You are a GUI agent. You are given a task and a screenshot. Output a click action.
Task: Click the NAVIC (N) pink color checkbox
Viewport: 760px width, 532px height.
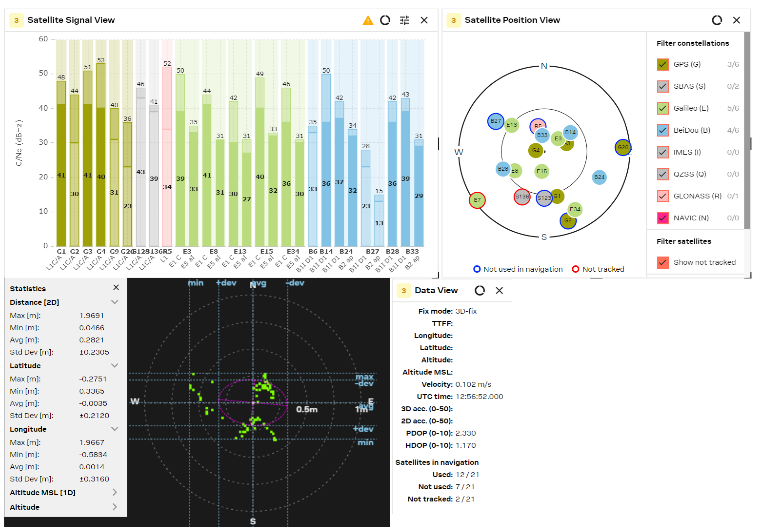[662, 218]
